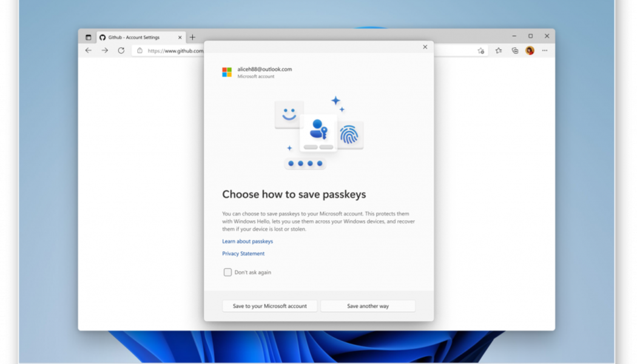The height and width of the screenshot is (364, 637).
Task: Choose Save another way
Action: [368, 306]
